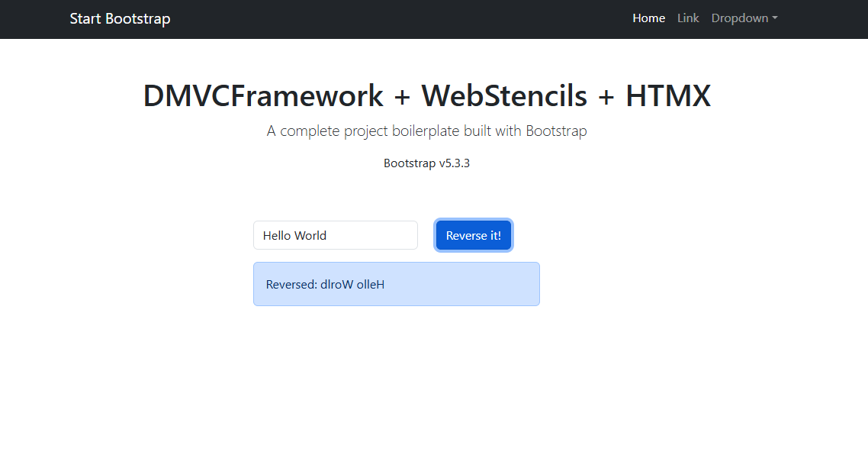Click the word Bootstrap in the subtitle

click(556, 131)
